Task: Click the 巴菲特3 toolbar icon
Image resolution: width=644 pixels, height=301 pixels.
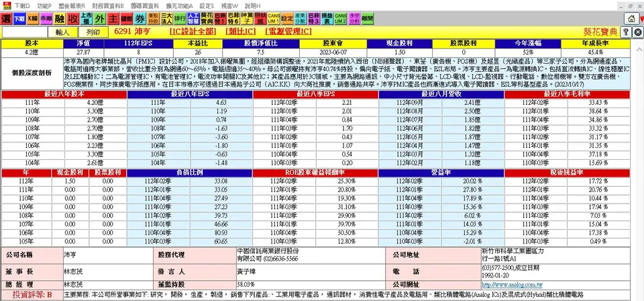Action: pyautogui.click(x=314, y=19)
